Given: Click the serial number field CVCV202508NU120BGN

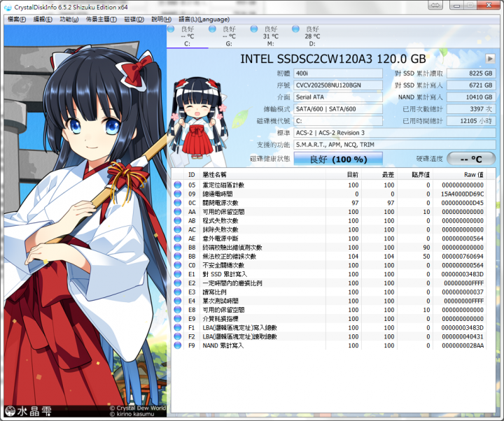Looking at the screenshot, I should coord(338,85).
